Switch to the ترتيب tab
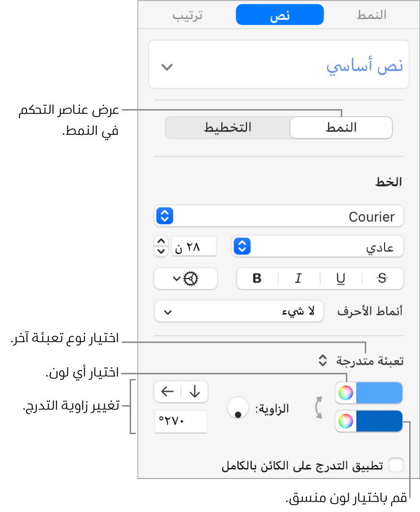The image size is (420, 512). coord(187,15)
